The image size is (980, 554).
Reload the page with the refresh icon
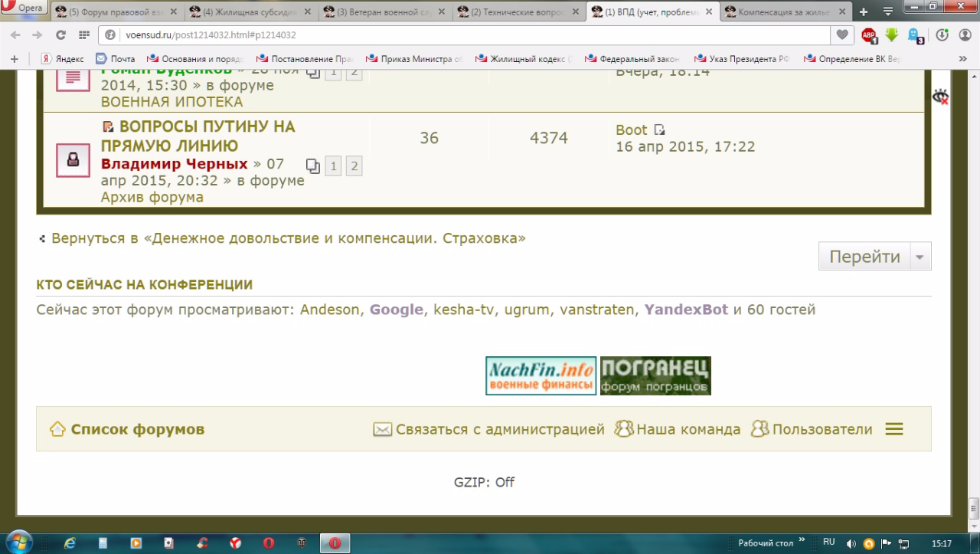60,35
